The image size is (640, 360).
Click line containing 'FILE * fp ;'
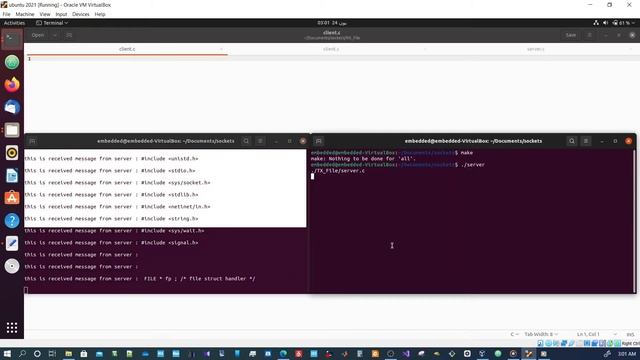(x=140, y=279)
